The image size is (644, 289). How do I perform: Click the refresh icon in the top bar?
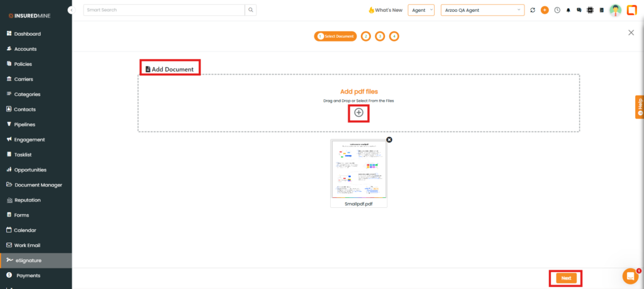pos(533,10)
